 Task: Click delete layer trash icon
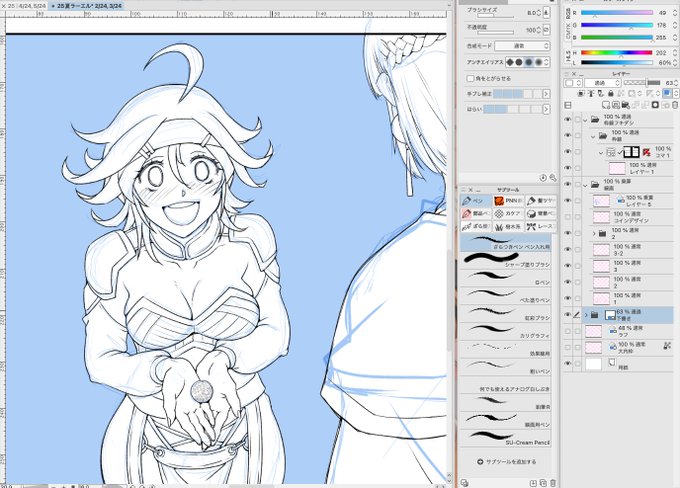[x=675, y=105]
